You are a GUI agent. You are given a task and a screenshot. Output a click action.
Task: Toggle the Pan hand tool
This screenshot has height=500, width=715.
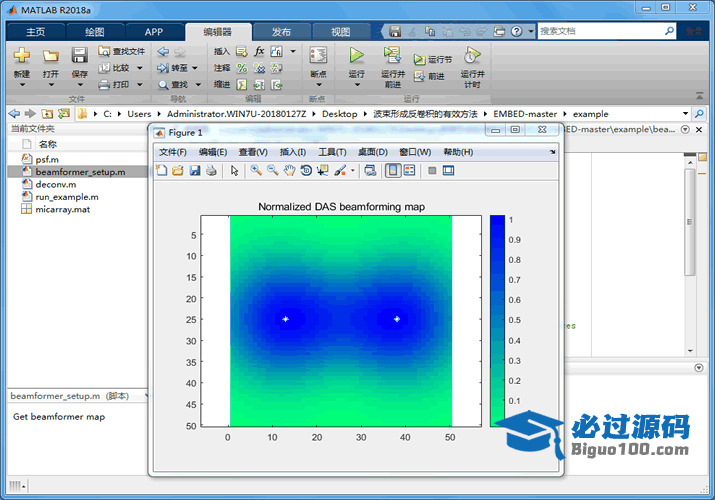coord(290,170)
